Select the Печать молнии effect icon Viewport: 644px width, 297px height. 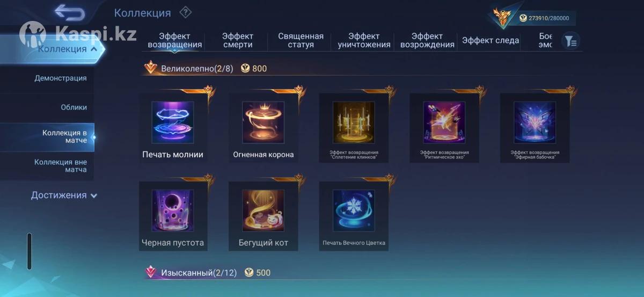pos(173,122)
